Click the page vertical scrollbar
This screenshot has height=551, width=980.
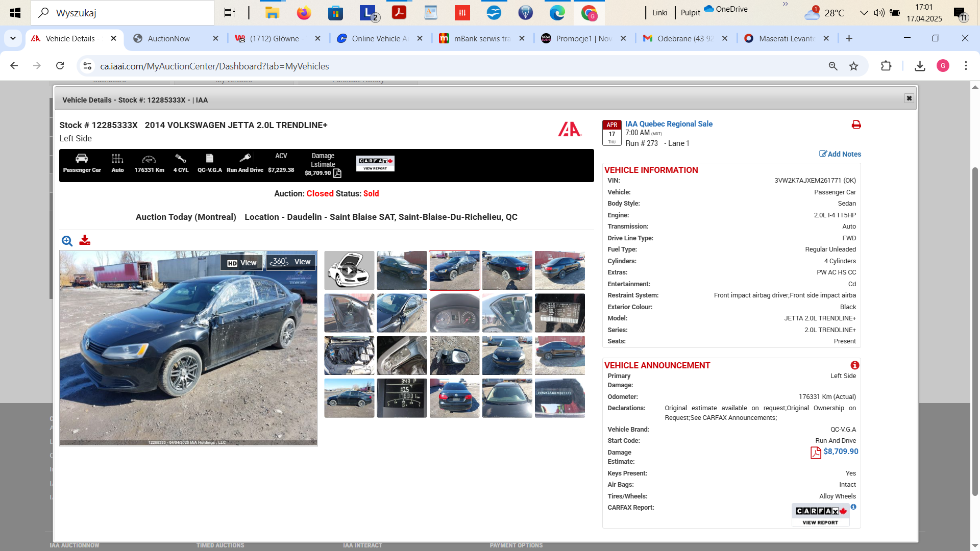tap(975, 332)
